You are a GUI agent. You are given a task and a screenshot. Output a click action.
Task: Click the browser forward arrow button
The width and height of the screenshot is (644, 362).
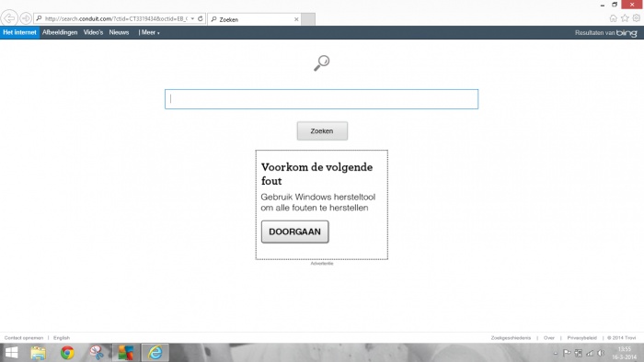(26, 18)
